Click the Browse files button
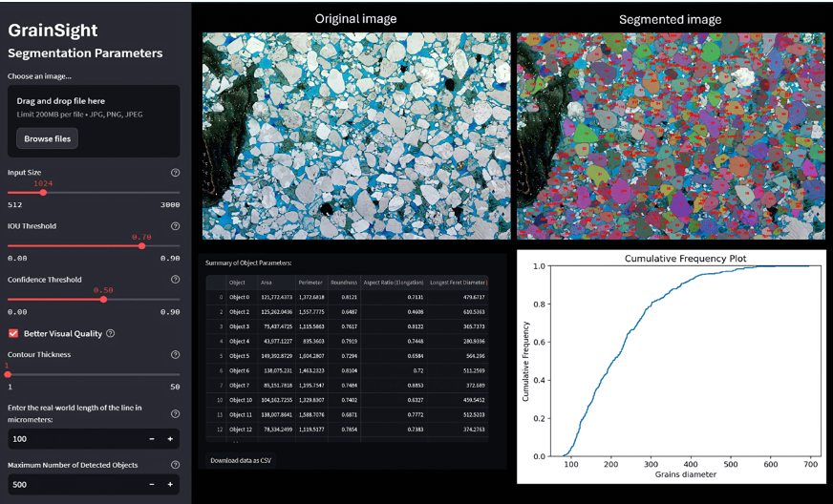The height and width of the screenshot is (504, 833). 48,138
